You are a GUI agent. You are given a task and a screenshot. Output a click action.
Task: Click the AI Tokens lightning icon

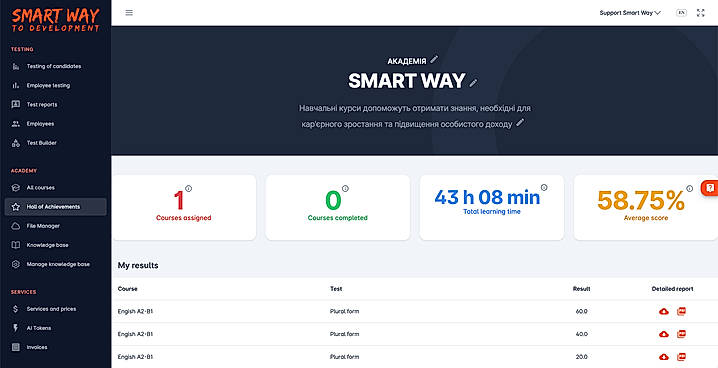coord(16,328)
